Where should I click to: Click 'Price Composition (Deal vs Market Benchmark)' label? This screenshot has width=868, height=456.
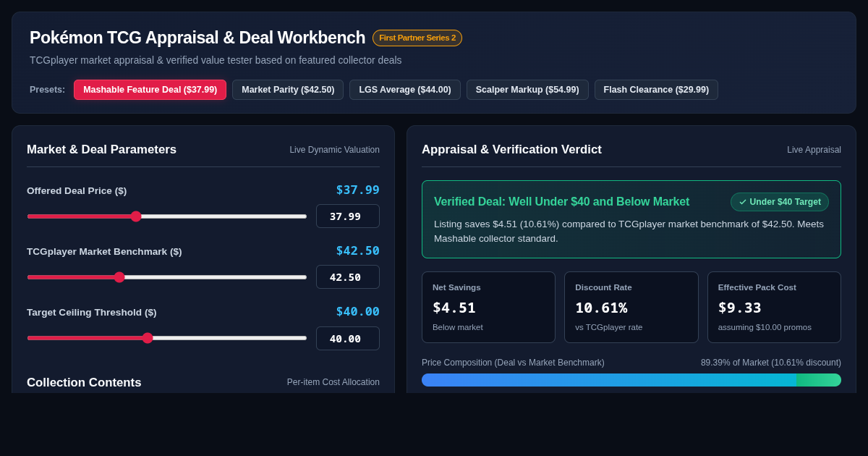point(513,363)
